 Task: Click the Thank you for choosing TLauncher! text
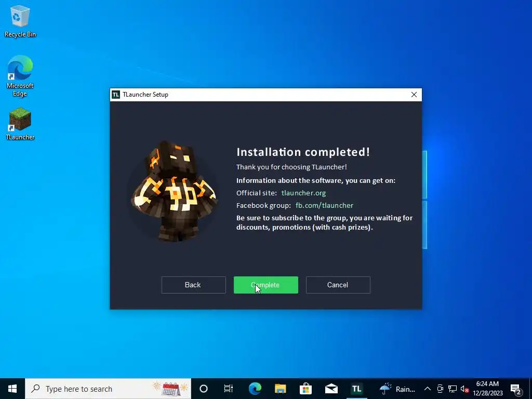click(291, 167)
